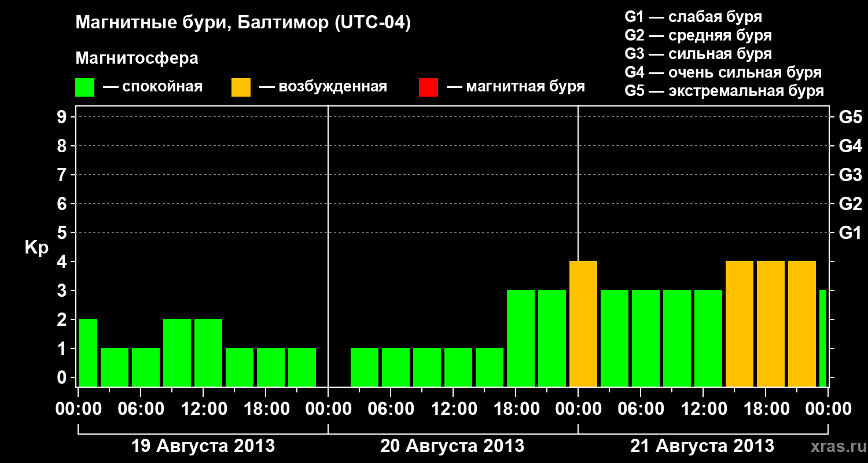Viewport: 868px width, 463px height.
Task: Click the '06:00' time label above 21 Августа
Action: click(641, 409)
